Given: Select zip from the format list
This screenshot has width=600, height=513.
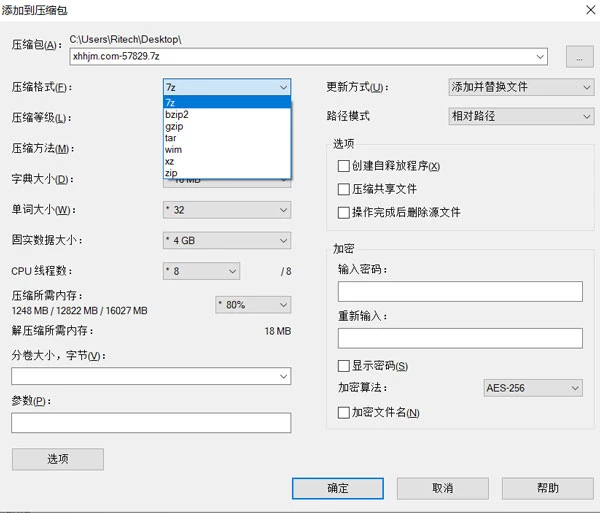Looking at the screenshot, I should tap(227, 173).
